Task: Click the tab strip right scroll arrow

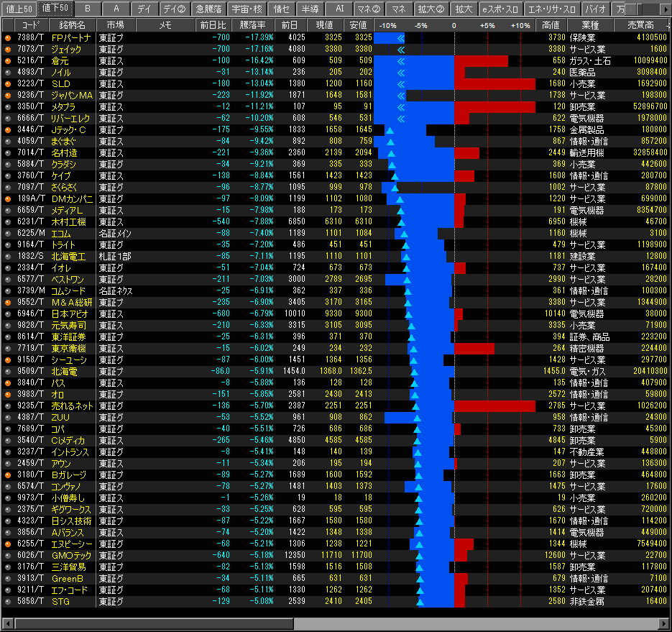Action: (x=667, y=9)
